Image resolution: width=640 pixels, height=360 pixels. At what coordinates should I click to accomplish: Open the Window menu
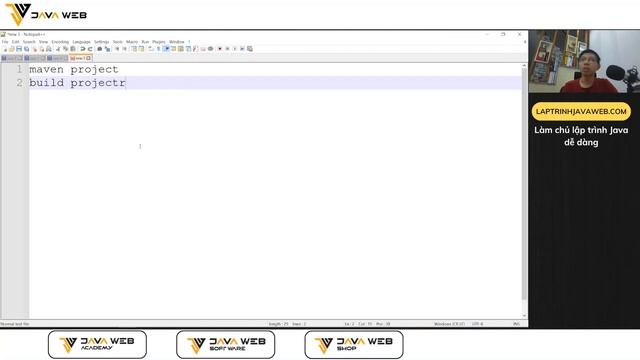tap(177, 42)
